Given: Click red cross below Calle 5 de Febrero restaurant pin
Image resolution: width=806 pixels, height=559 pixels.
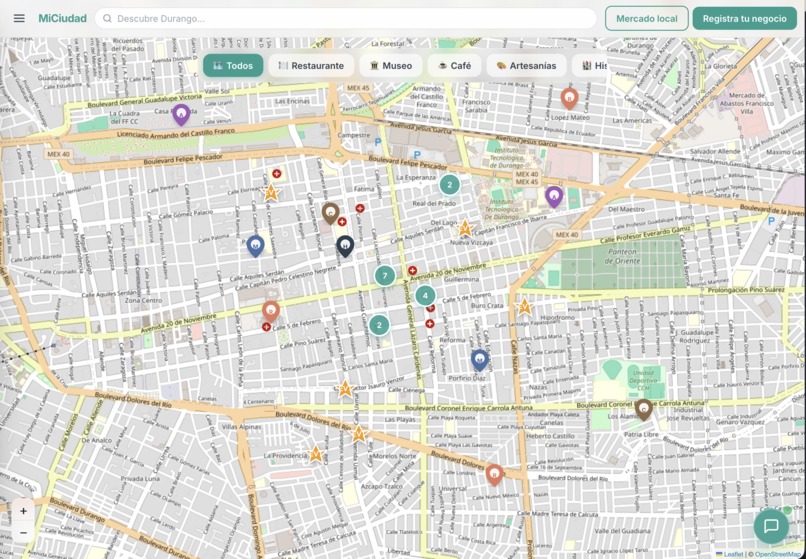Looking at the screenshot, I should coord(266,327).
